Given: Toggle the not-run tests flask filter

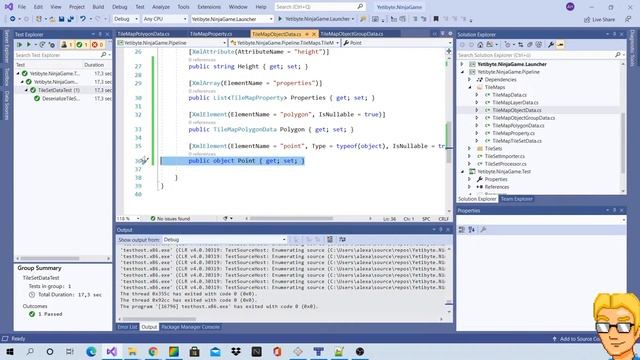Looking at the screenshot, I should click(67, 44).
